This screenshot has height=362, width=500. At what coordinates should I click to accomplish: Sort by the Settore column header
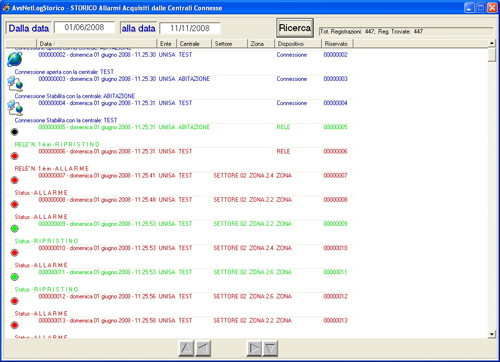[x=229, y=44]
